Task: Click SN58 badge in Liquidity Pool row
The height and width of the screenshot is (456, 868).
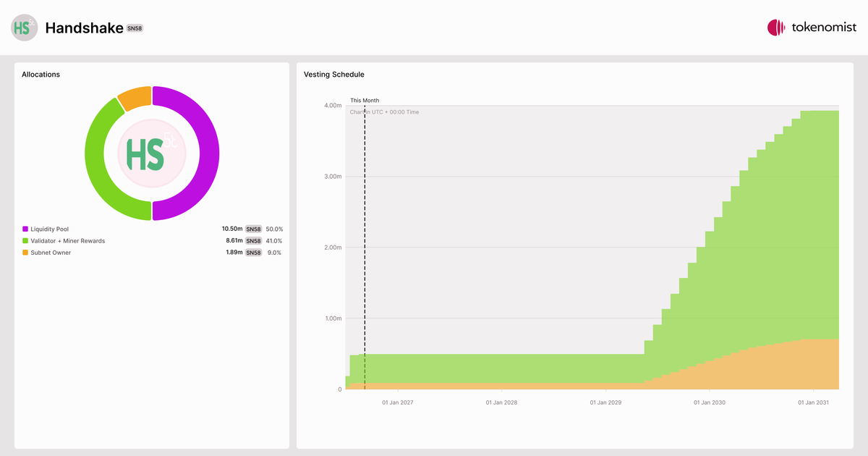Action: 253,229
